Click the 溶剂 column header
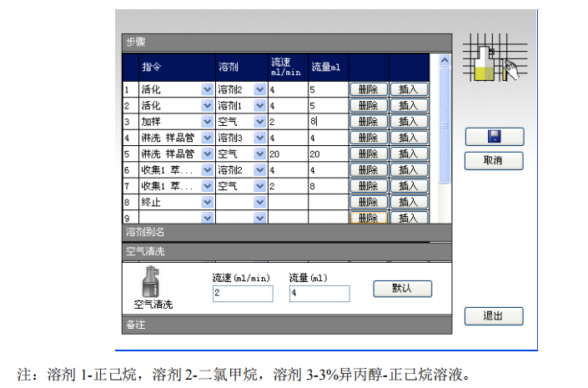 [242, 67]
